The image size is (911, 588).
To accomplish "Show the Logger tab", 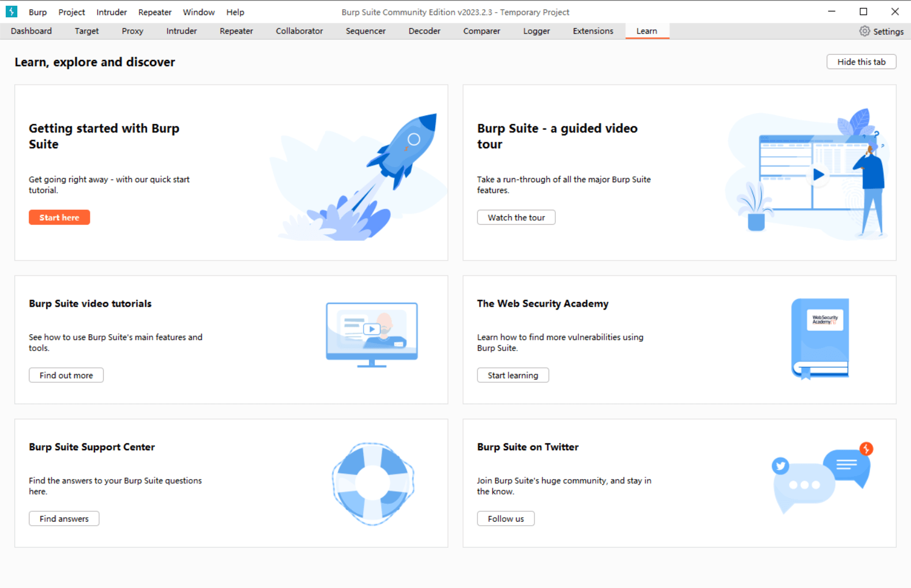I will (x=537, y=31).
